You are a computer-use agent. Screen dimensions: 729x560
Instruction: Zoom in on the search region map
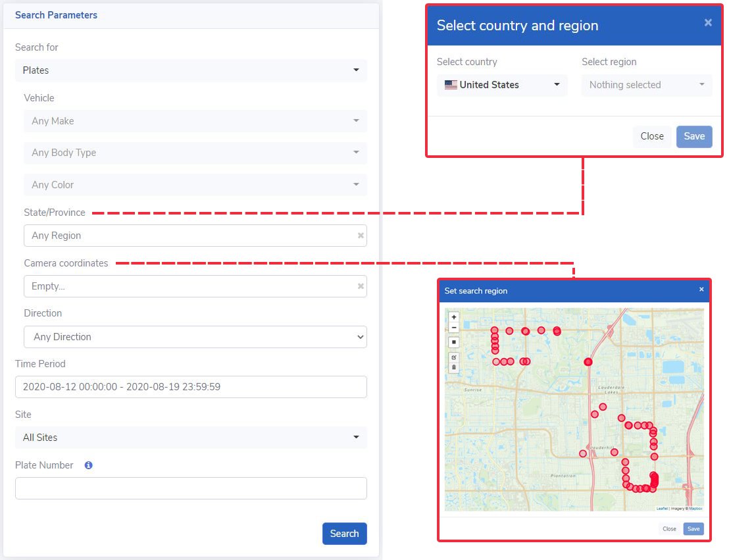tap(454, 317)
